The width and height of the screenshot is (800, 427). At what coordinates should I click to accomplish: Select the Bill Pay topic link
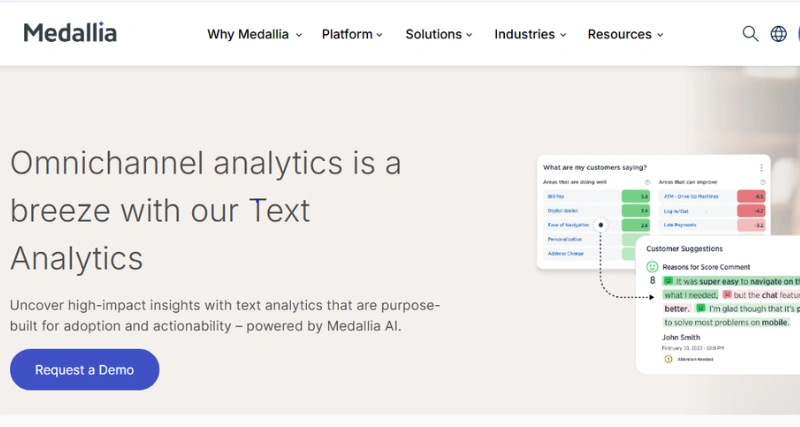[x=556, y=196]
